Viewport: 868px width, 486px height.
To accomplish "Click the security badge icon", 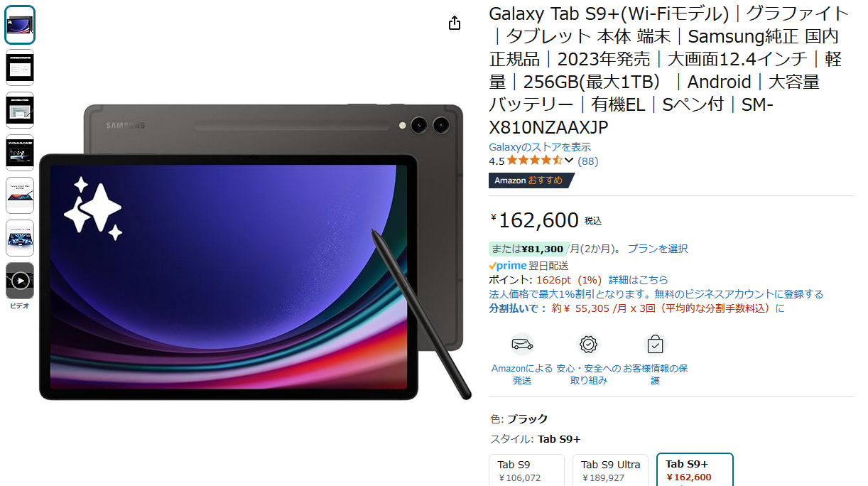I will pos(588,345).
